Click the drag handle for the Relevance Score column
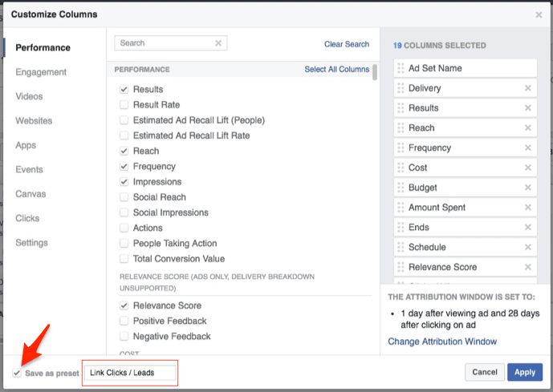This screenshot has width=553, height=392. 401,267
